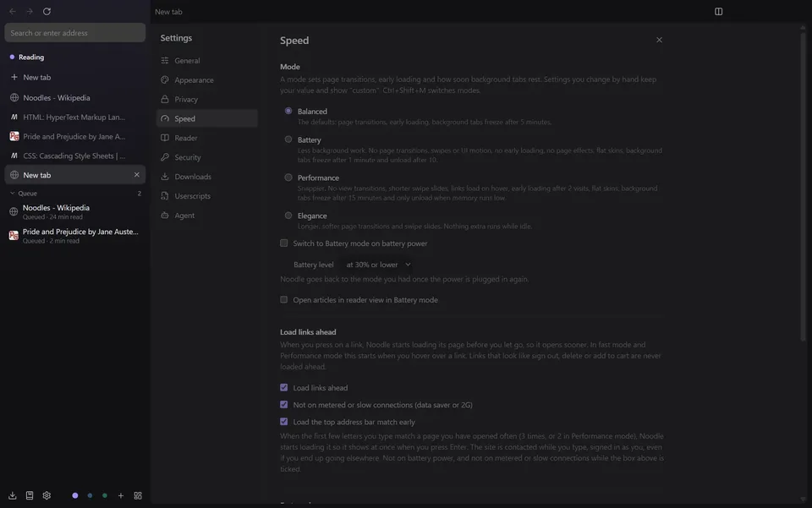This screenshot has width=812, height=508.
Task: Click the Queue count 2
Action: coord(140,194)
